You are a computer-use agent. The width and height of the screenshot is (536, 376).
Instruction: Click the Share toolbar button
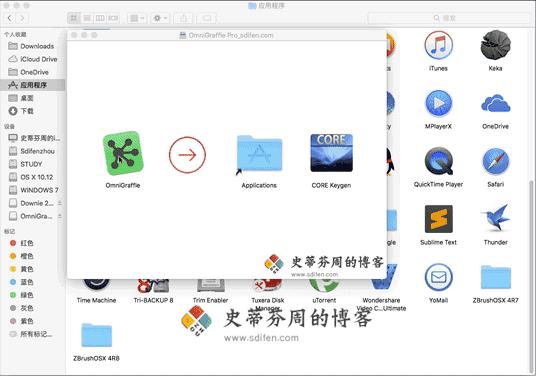[x=183, y=18]
